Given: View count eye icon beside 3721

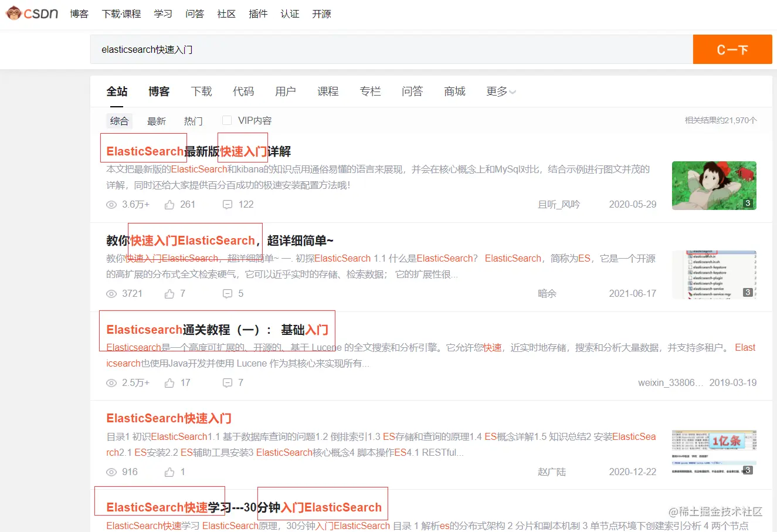Looking at the screenshot, I should pos(111,294).
